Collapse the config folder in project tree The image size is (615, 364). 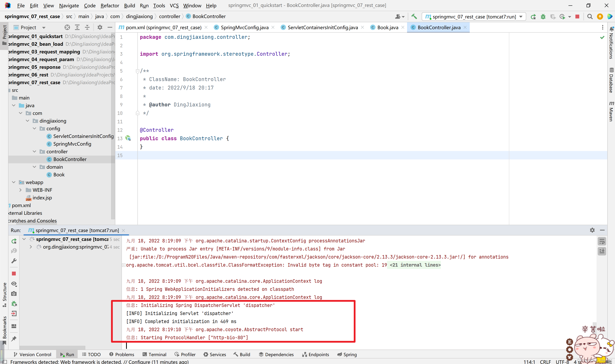point(35,129)
